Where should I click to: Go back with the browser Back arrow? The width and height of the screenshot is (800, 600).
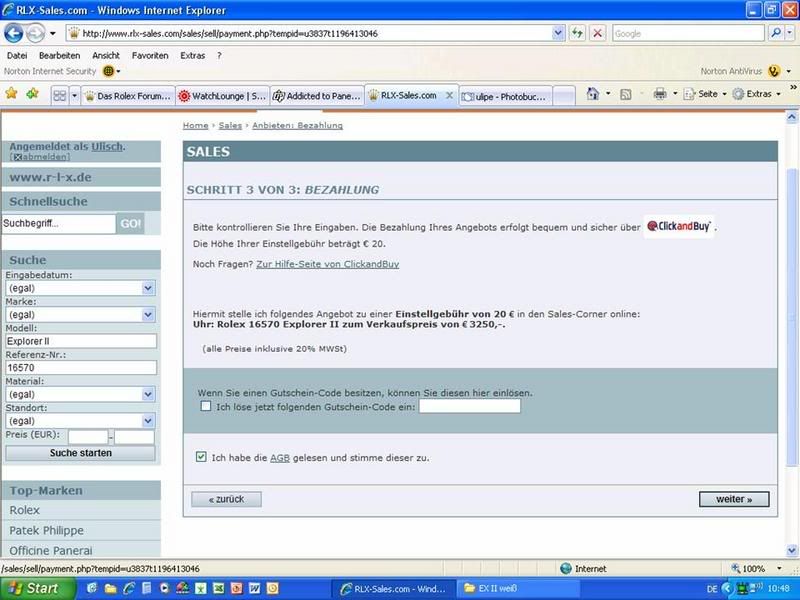point(14,34)
